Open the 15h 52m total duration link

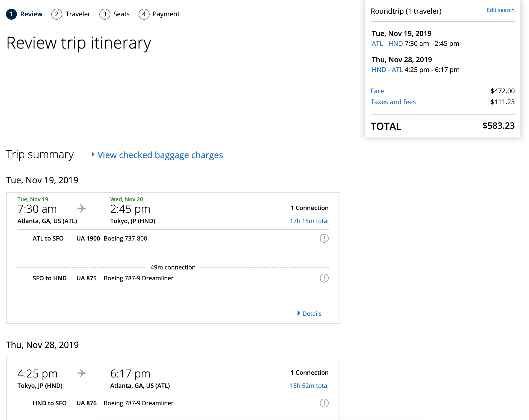[x=309, y=386]
